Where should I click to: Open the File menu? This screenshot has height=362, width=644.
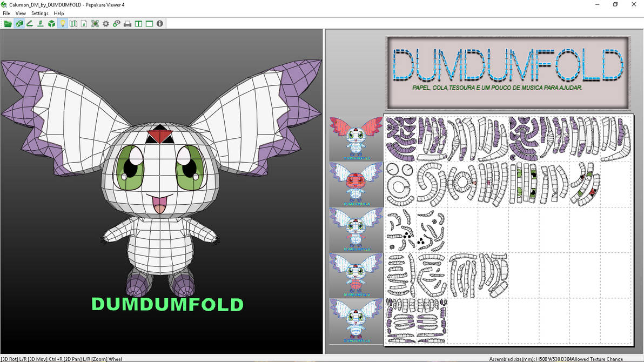tap(6, 13)
